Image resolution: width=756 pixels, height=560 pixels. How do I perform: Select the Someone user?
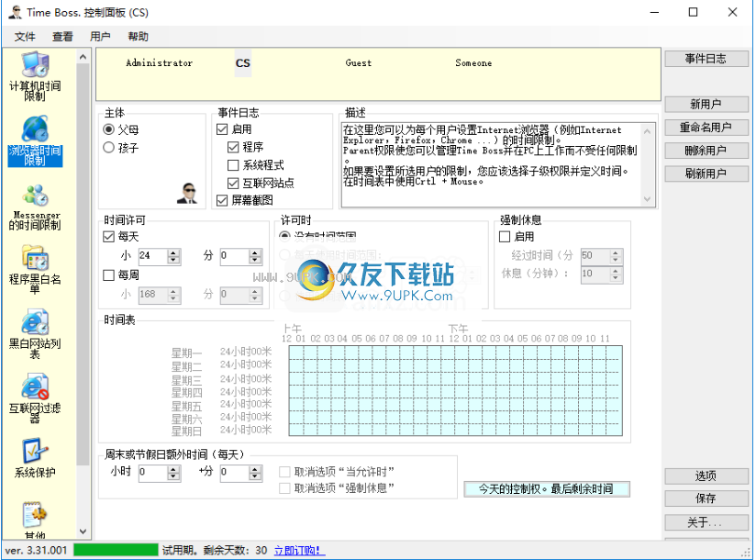pos(473,63)
